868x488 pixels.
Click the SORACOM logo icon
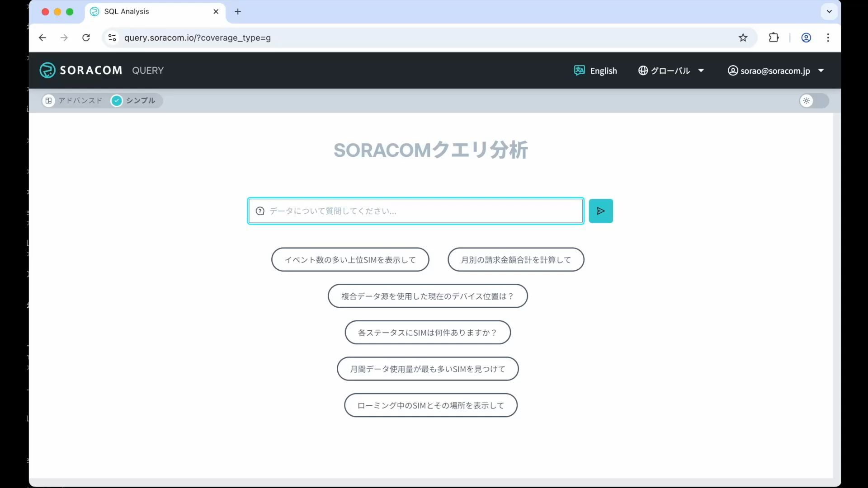[x=47, y=70]
